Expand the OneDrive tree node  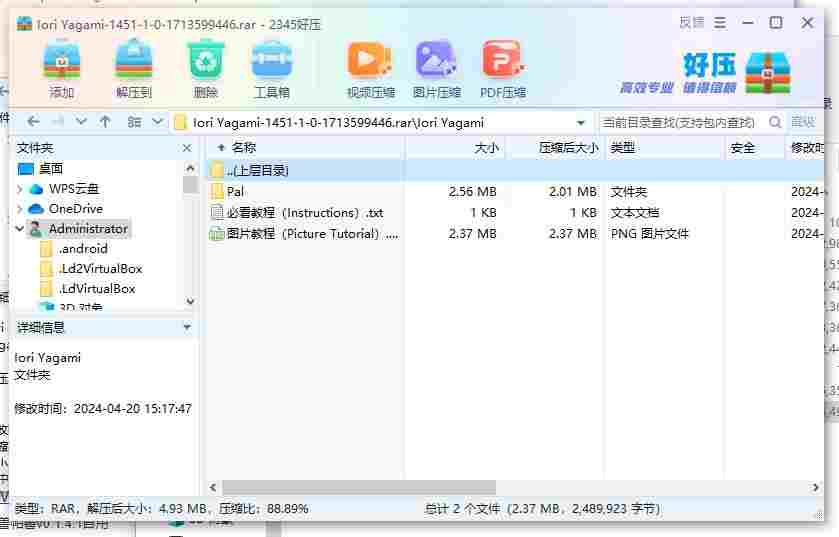[20, 209]
